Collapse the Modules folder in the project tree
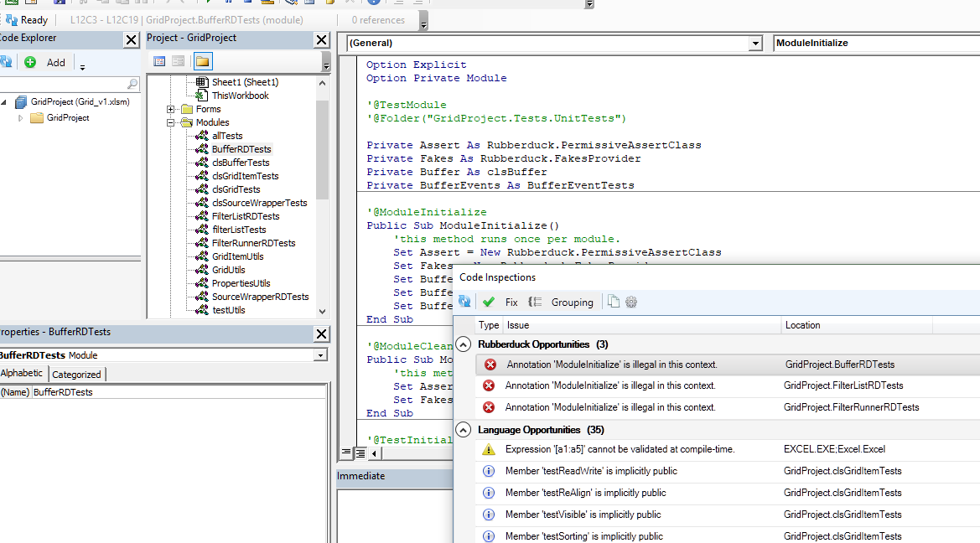980x543 pixels. [x=172, y=122]
